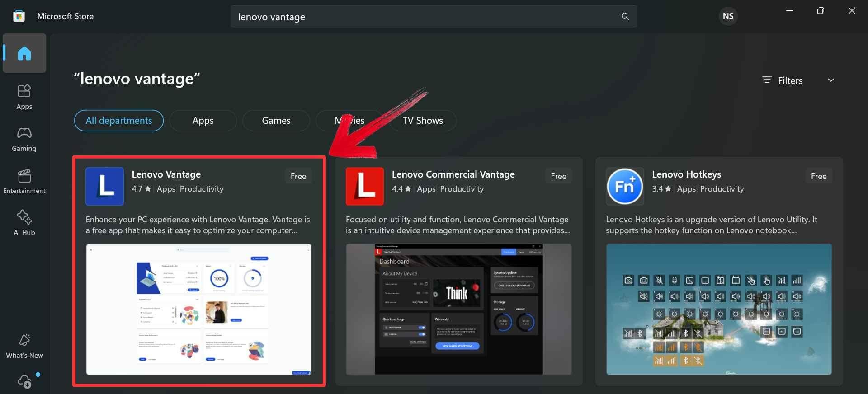Click Free button on Lenovo Vantage
This screenshot has height=394, width=868.
(x=298, y=176)
